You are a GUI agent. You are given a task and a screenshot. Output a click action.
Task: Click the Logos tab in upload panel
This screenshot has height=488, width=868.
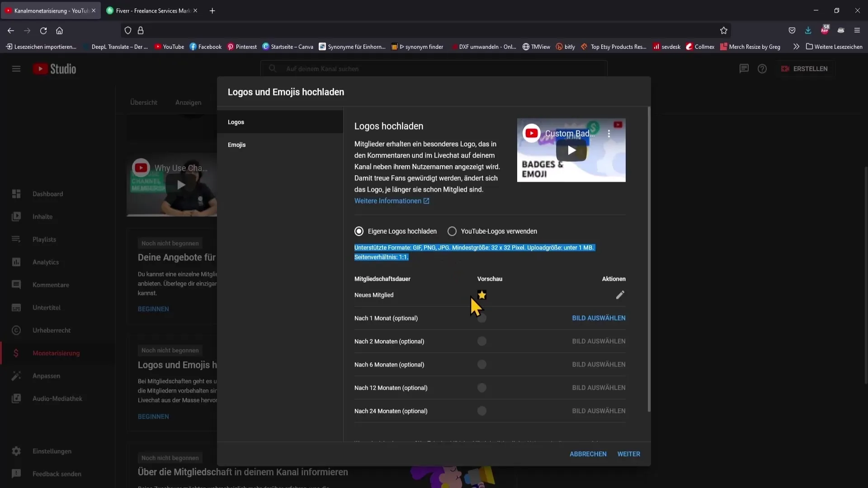(236, 122)
